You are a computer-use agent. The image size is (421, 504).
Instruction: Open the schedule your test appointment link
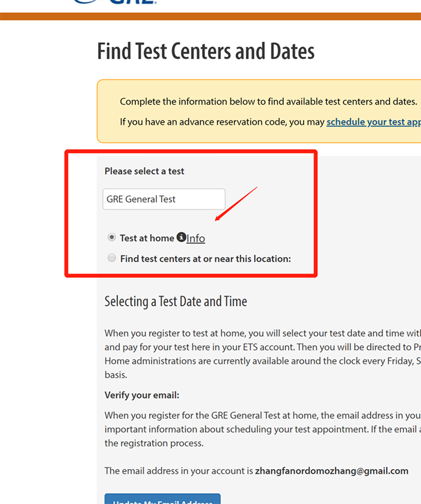click(373, 122)
